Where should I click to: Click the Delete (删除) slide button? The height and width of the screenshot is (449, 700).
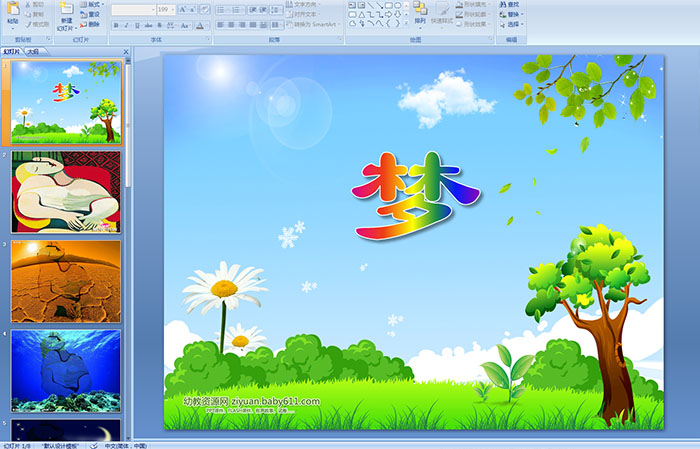pyautogui.click(x=91, y=24)
